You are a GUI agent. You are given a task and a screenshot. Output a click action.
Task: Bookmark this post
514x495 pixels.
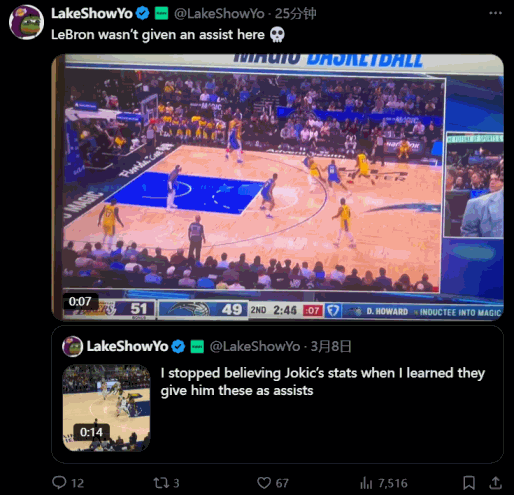coord(469,483)
